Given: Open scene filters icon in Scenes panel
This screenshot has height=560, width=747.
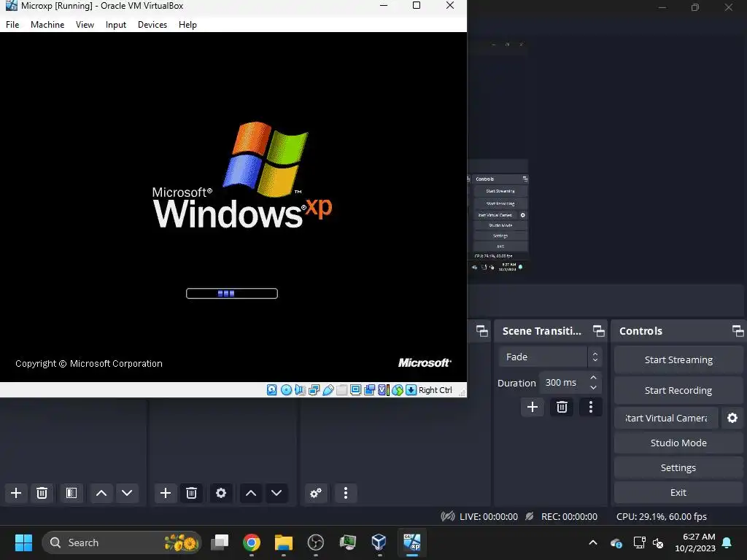Looking at the screenshot, I should pyautogui.click(x=71, y=493).
